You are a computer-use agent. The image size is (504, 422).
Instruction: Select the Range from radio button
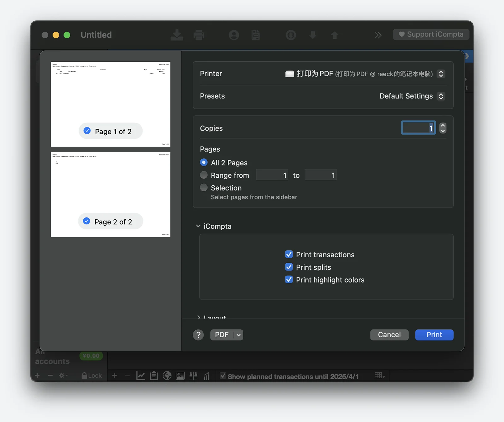coord(204,175)
